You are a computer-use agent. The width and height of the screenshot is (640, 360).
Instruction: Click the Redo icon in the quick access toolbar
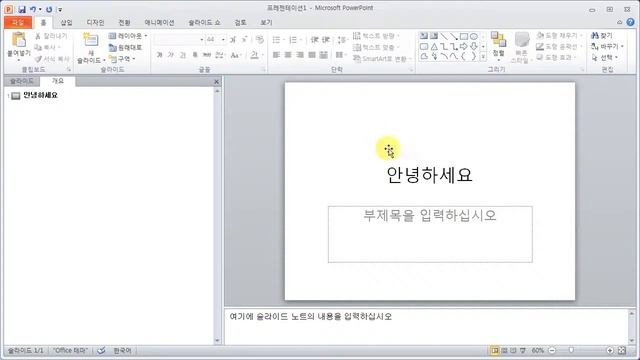click(x=49, y=9)
